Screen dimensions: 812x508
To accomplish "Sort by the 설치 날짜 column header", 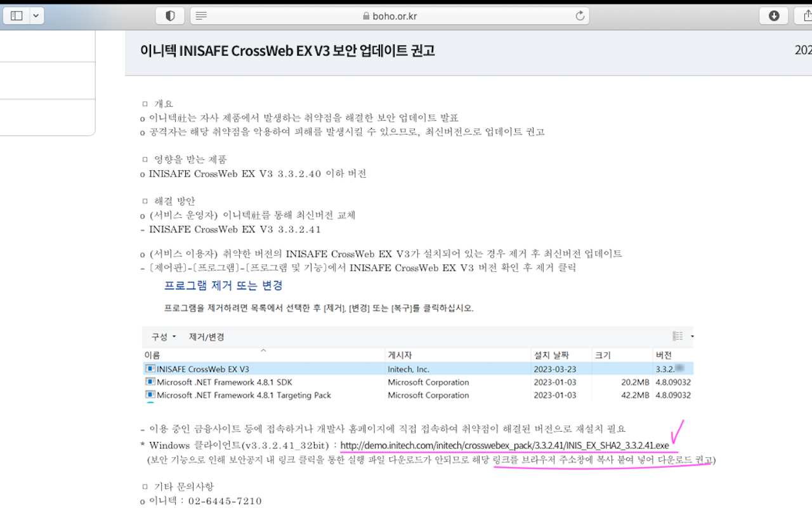I will tap(551, 355).
